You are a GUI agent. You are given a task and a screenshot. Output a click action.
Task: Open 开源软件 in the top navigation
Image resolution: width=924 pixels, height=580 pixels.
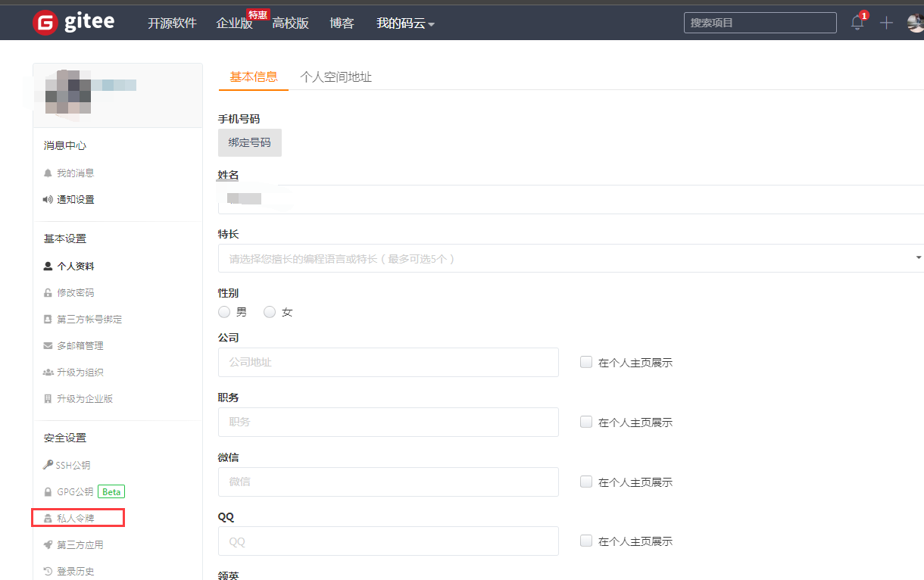172,23
